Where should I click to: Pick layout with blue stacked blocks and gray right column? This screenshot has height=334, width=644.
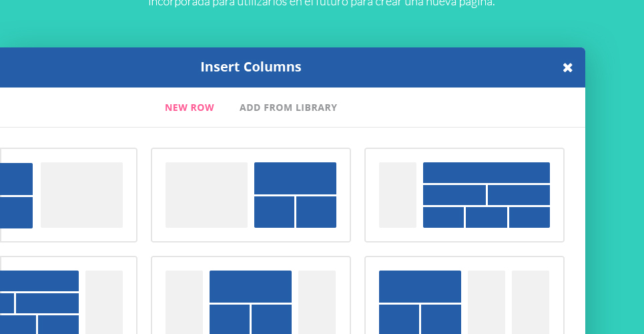pos(68,195)
